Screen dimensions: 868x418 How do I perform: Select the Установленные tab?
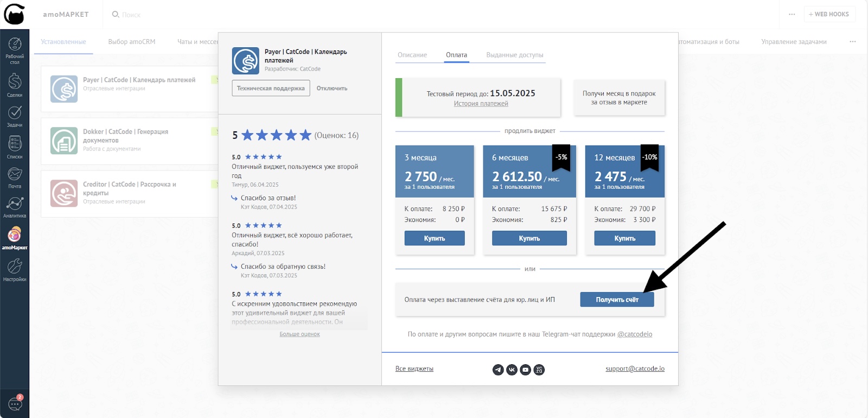[x=63, y=42]
